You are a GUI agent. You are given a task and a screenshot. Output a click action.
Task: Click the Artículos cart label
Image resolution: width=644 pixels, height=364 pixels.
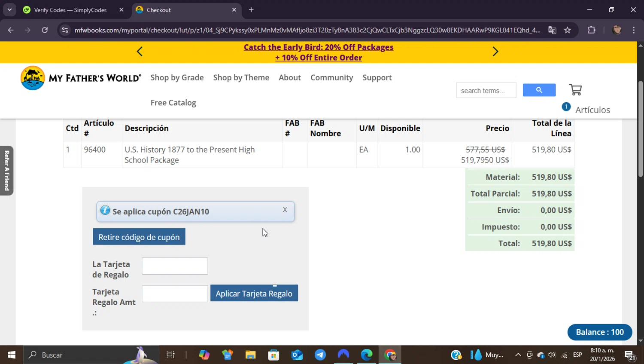(592, 110)
